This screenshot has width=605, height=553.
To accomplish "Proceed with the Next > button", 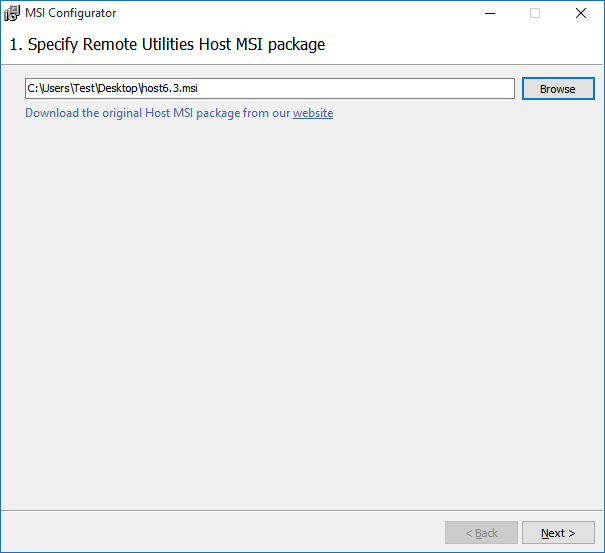I will tap(557, 533).
